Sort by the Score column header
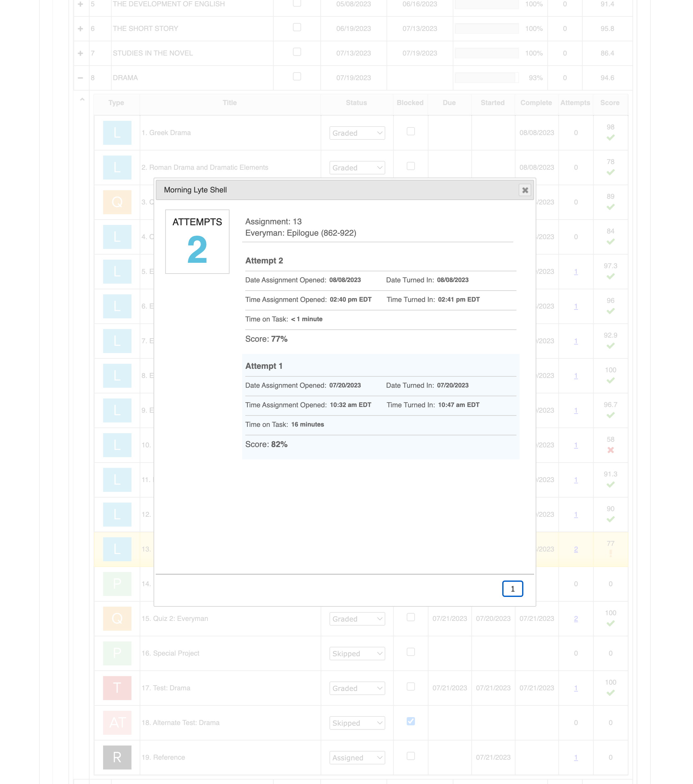 [x=610, y=103]
